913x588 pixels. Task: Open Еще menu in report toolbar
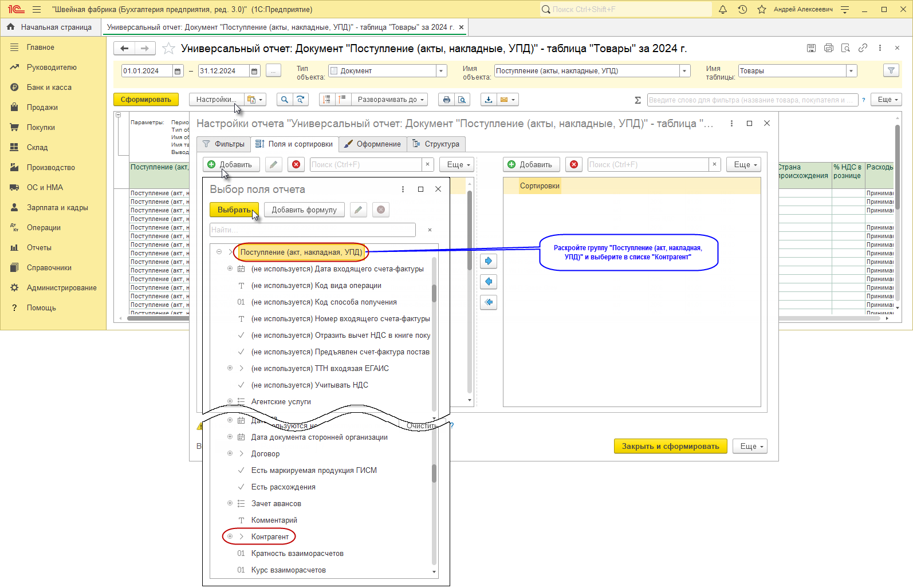click(x=886, y=100)
